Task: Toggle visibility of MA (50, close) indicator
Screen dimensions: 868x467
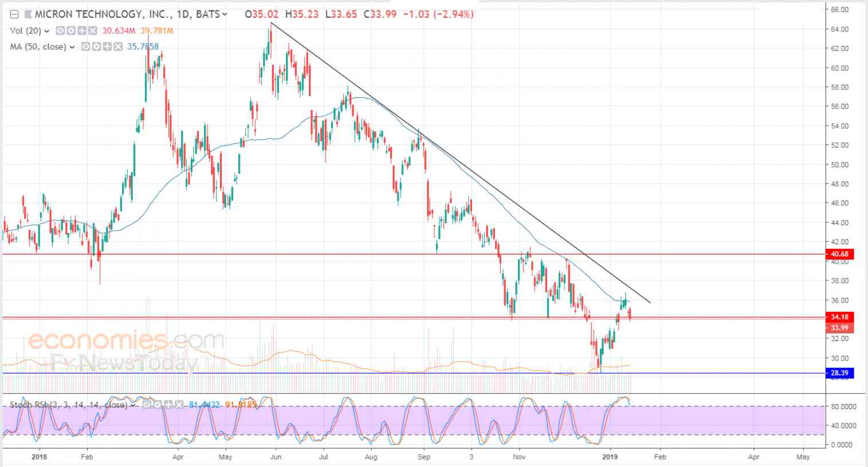Action: point(86,47)
